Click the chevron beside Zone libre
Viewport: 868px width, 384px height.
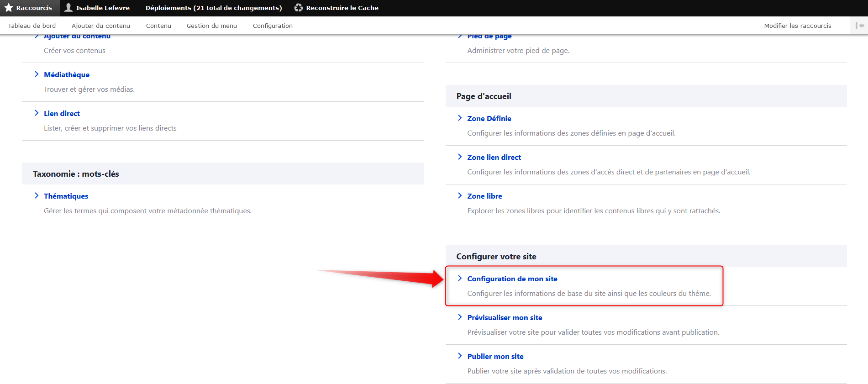point(460,196)
